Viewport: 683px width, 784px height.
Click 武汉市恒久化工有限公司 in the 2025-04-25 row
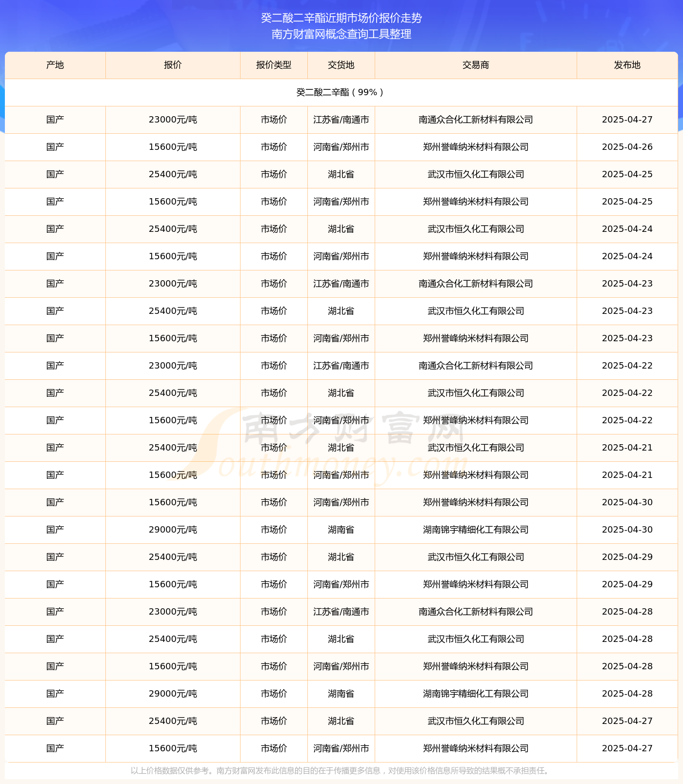click(x=476, y=174)
